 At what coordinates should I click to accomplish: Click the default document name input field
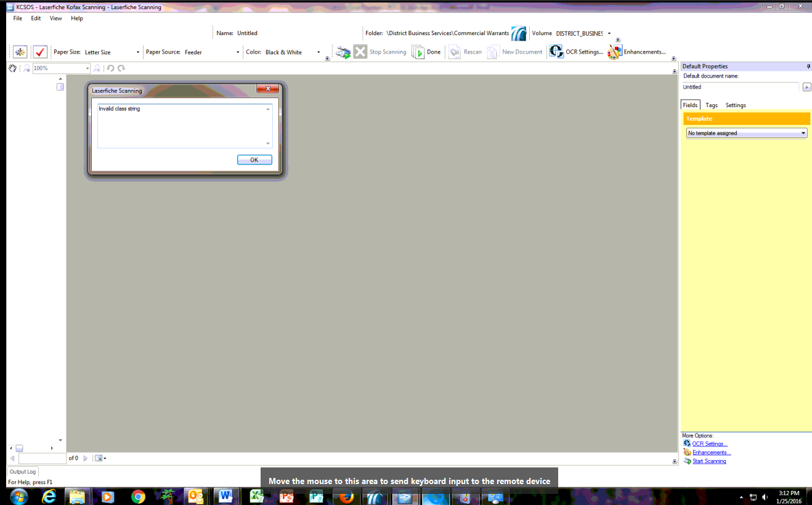point(741,87)
